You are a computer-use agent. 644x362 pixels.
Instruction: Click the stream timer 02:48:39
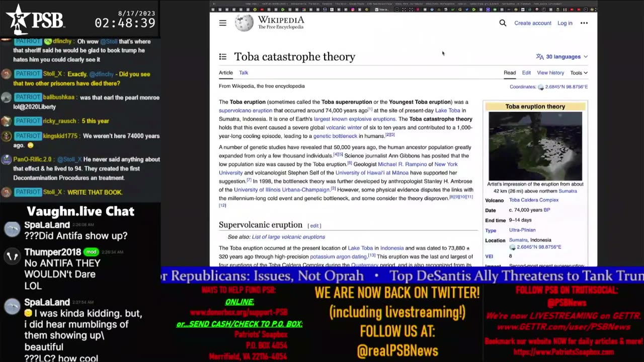coord(125,23)
